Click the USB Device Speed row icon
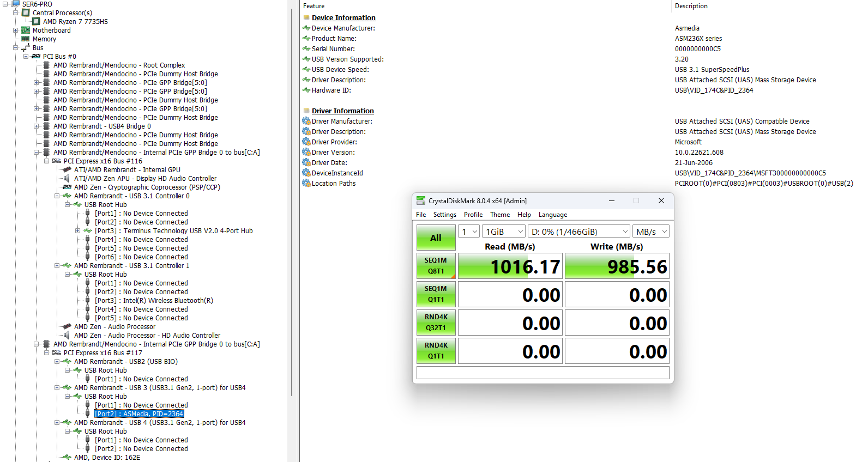 (306, 69)
